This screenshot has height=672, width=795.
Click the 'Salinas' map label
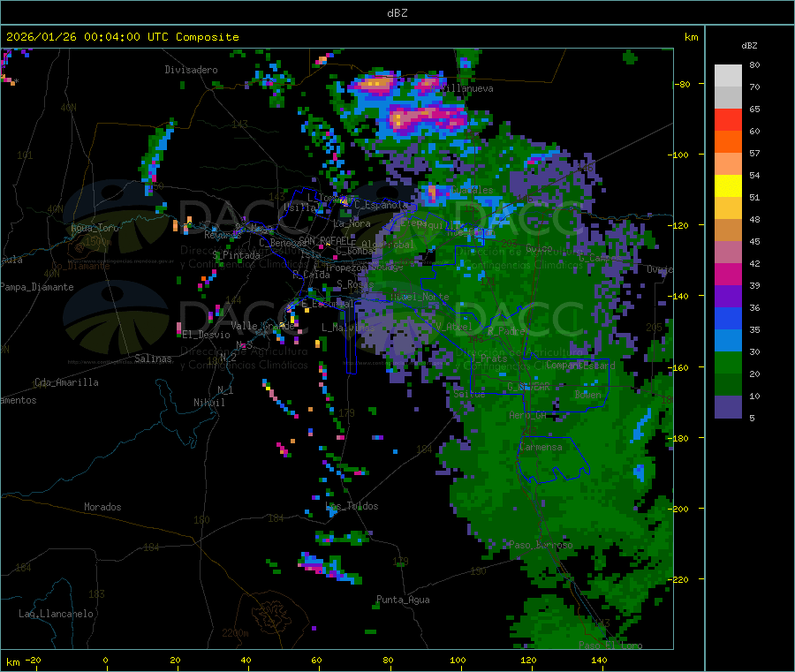153,359
